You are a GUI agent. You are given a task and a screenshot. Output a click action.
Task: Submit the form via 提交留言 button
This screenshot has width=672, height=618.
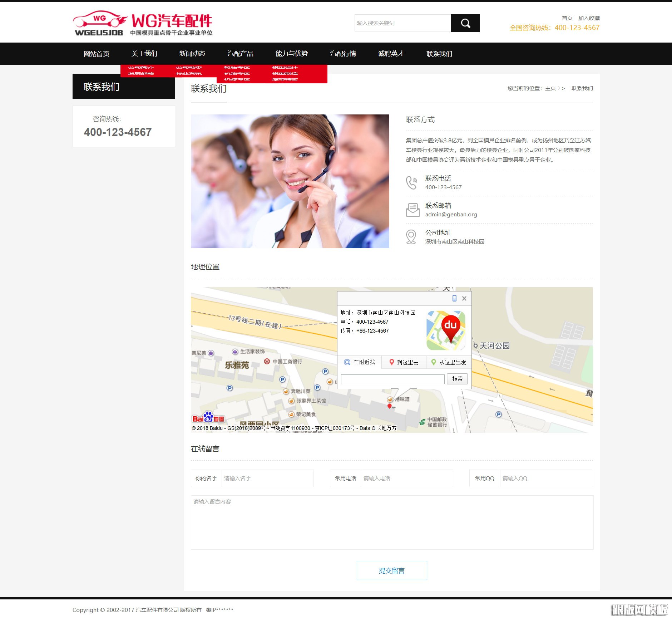[391, 571]
